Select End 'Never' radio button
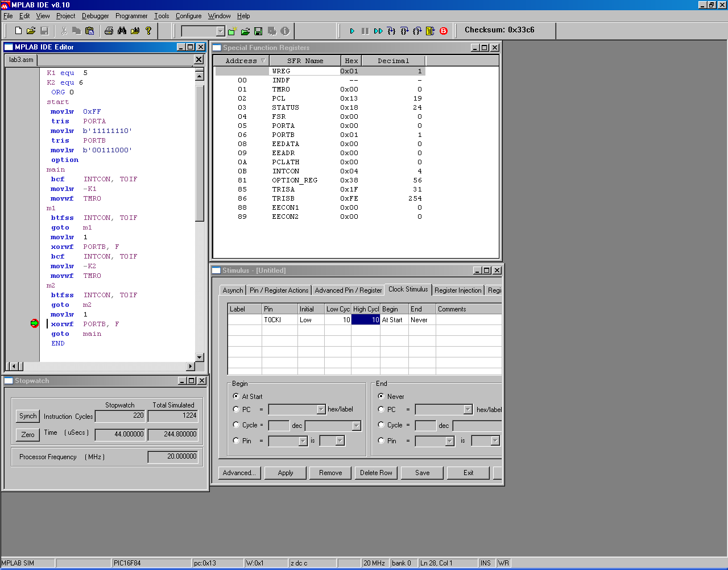 (381, 396)
